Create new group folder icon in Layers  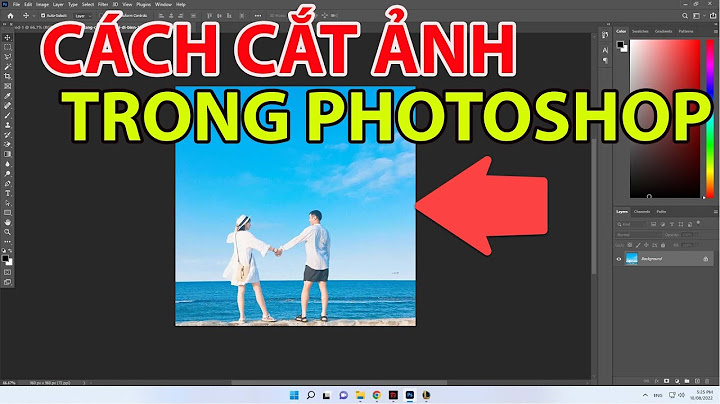click(687, 381)
